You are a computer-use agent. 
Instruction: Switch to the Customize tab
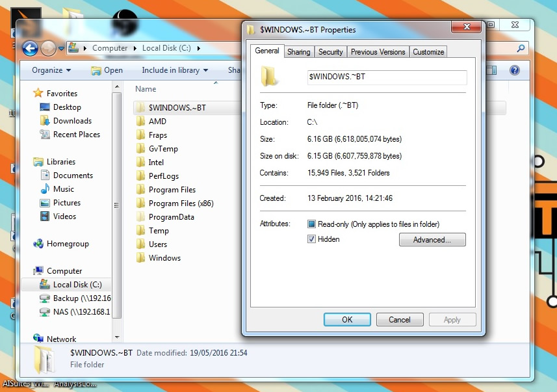coord(428,52)
